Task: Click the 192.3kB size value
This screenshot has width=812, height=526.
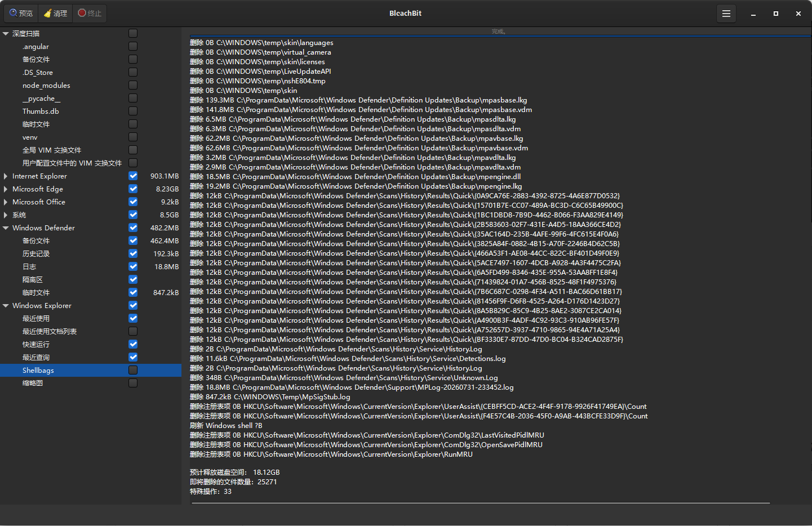Action: coord(166,254)
